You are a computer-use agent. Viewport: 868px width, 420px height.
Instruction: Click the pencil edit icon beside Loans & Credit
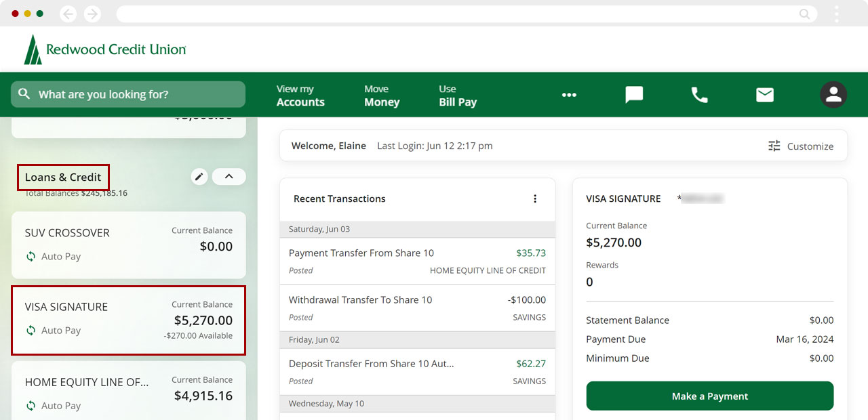pos(199,177)
